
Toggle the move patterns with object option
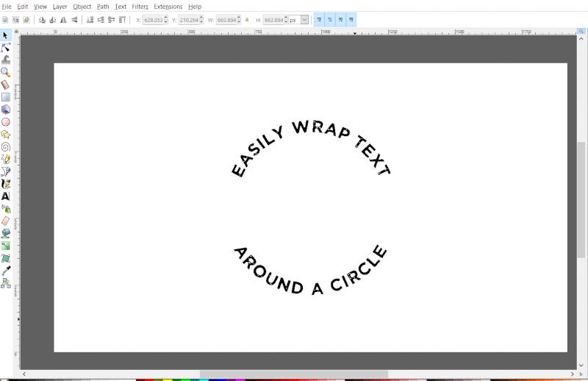point(351,20)
